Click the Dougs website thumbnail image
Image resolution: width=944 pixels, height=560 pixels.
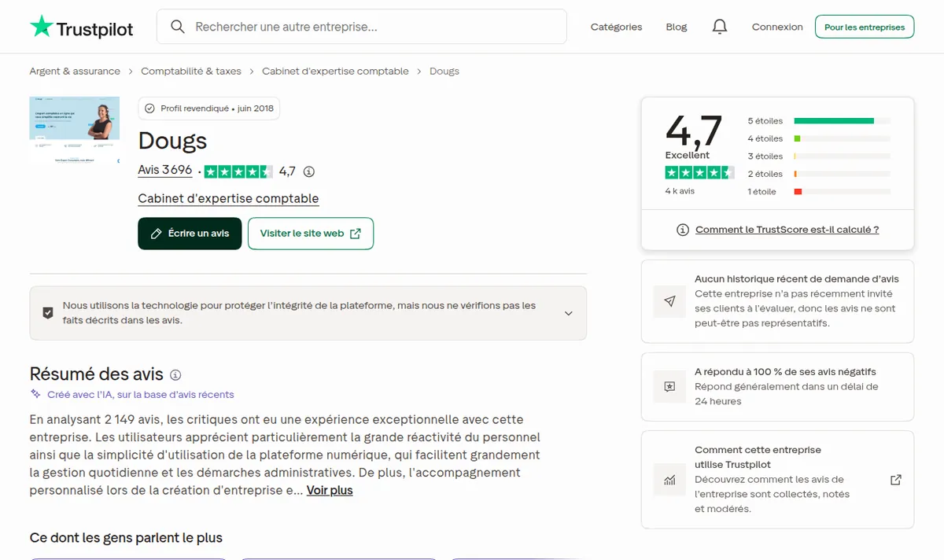75,130
